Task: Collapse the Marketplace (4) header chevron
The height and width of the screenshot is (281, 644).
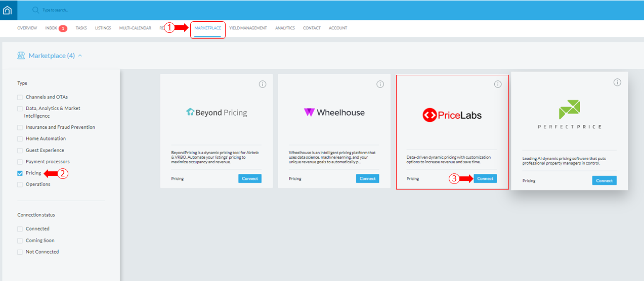Action: tap(80, 56)
